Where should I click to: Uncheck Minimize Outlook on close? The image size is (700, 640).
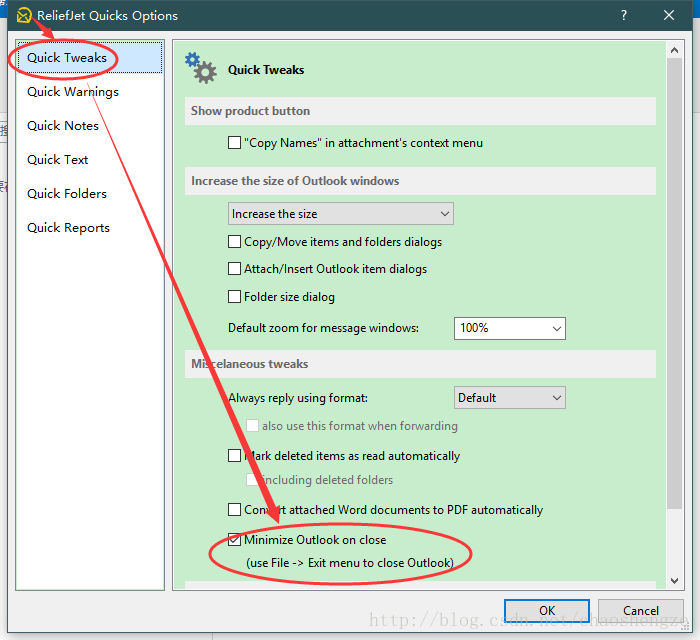click(234, 540)
